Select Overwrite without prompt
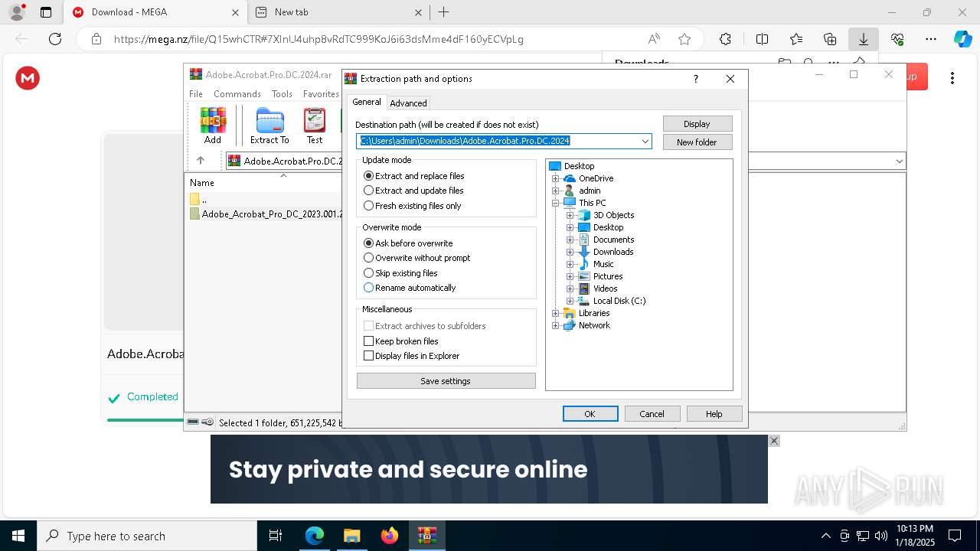Image resolution: width=980 pixels, height=551 pixels. (x=417, y=258)
